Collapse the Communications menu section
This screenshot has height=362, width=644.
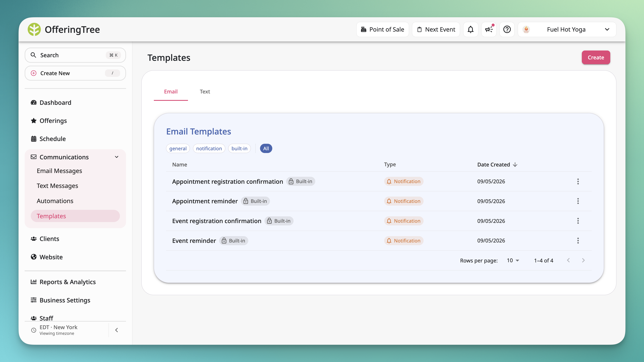[x=117, y=157]
